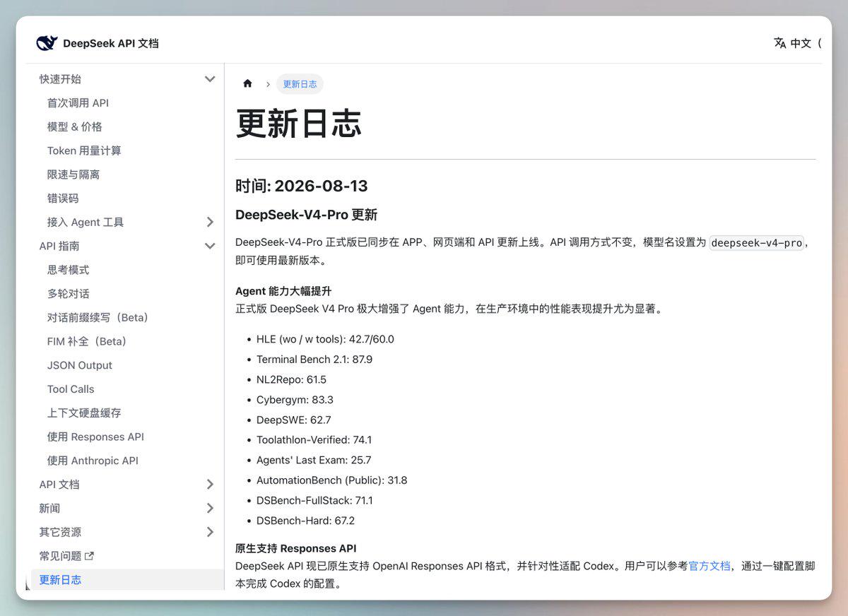Viewport: 848px width, 616px height.
Task: Open 上下文硬盘缓存 guide
Action: click(x=84, y=413)
